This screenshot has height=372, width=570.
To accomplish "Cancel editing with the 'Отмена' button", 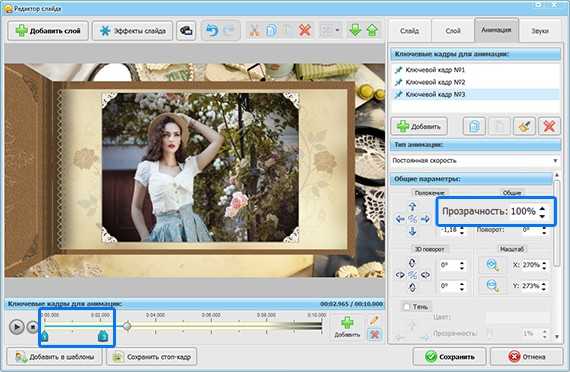I will (526, 357).
